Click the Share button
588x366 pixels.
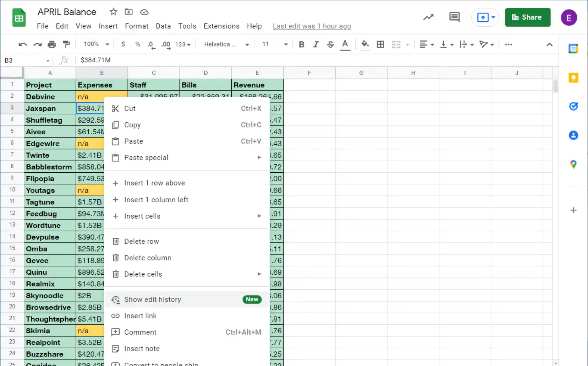click(x=528, y=17)
